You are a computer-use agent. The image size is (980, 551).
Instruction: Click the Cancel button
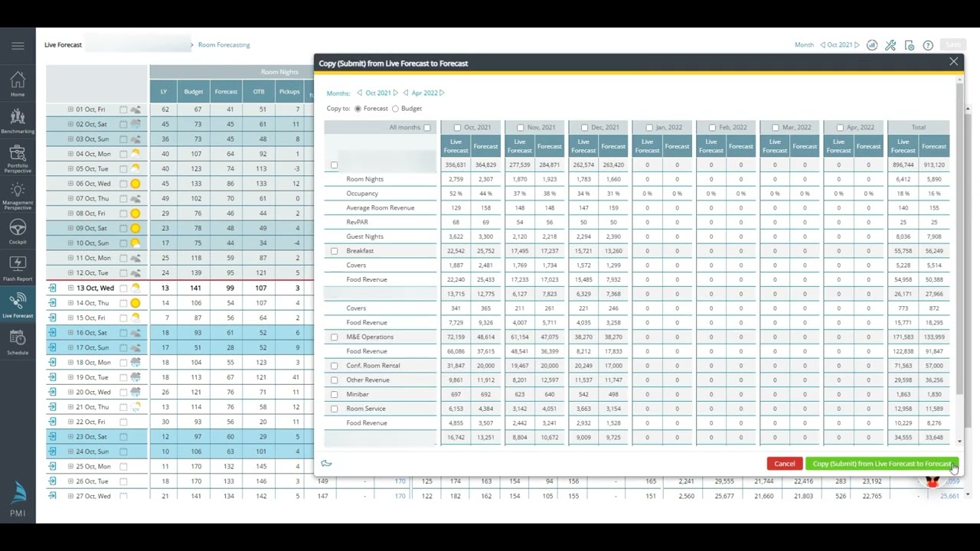coord(784,464)
